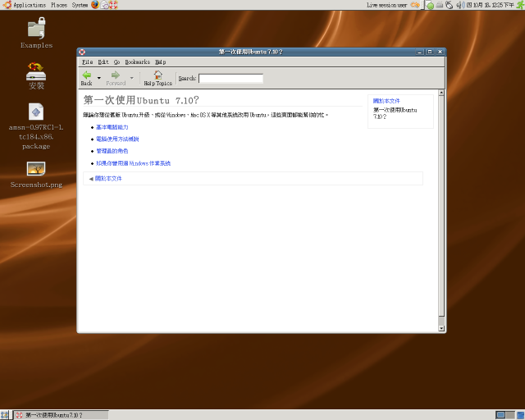Open the Edit menu in help window
The height and width of the screenshot is (420, 525).
[x=103, y=62]
